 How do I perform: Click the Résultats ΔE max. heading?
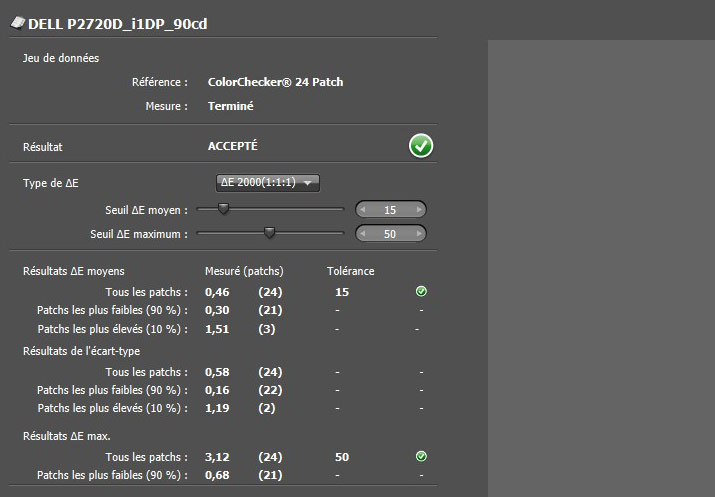tap(67, 436)
